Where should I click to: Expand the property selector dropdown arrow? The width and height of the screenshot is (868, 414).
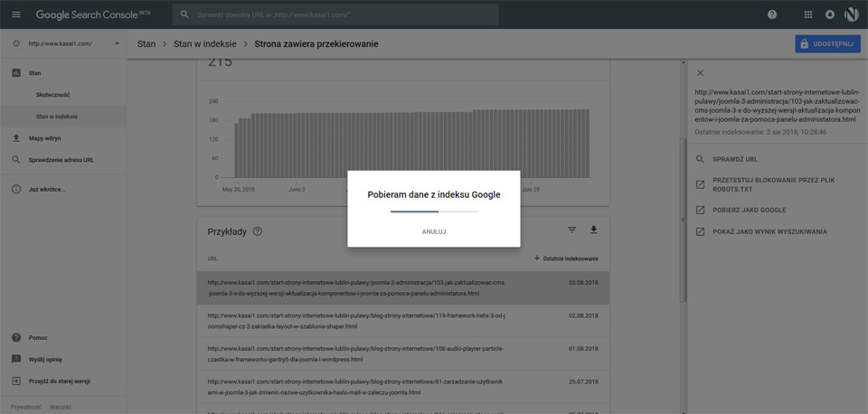click(x=117, y=43)
